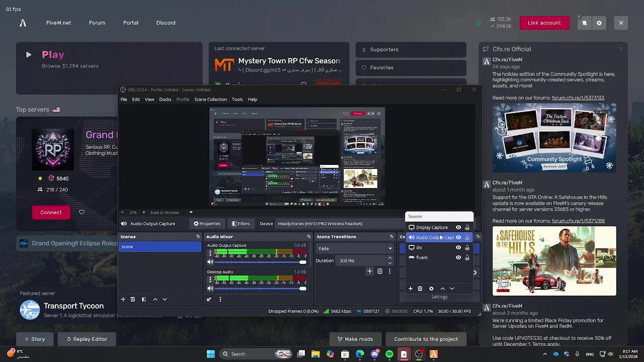The width and height of the screenshot is (644, 362).
Task: Open advanced audio properties gears in Audio Mixer
Action: [209, 299]
